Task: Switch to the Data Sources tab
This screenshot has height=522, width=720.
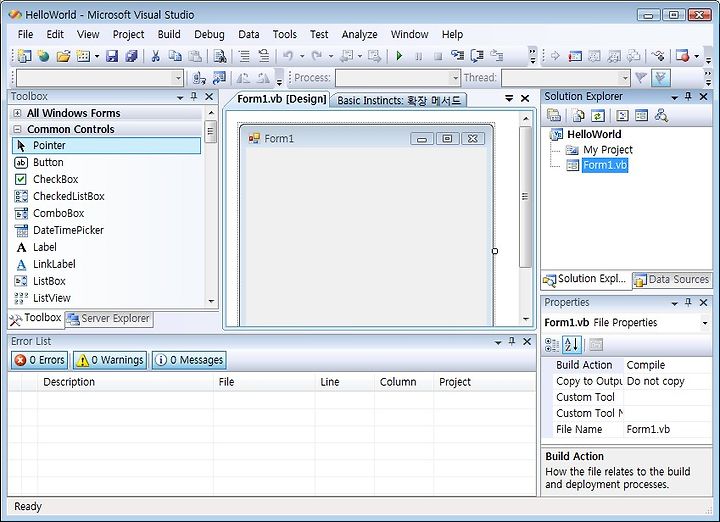Action: (672, 279)
